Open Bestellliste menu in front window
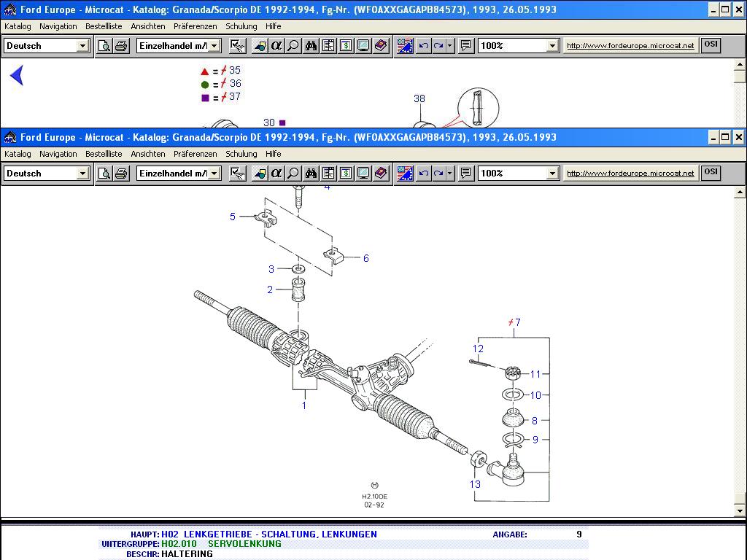The width and height of the screenshot is (747, 560). pos(104,154)
